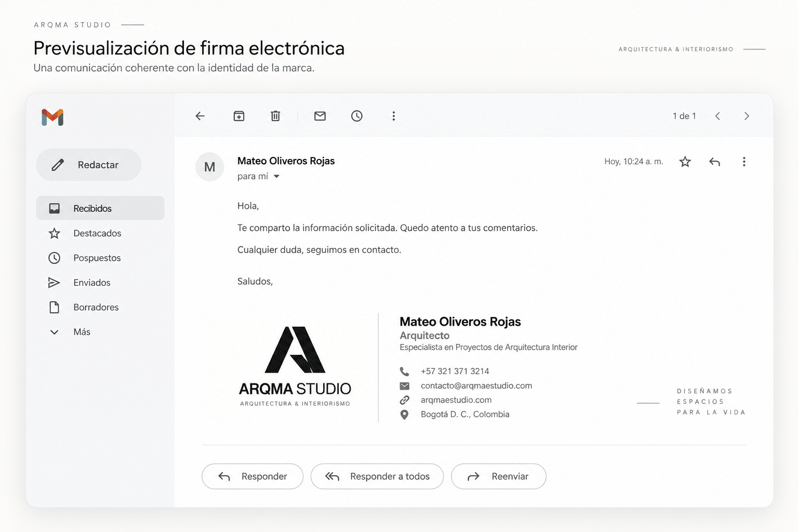Click the email contacto@arqmaestudio.com

[x=476, y=386]
